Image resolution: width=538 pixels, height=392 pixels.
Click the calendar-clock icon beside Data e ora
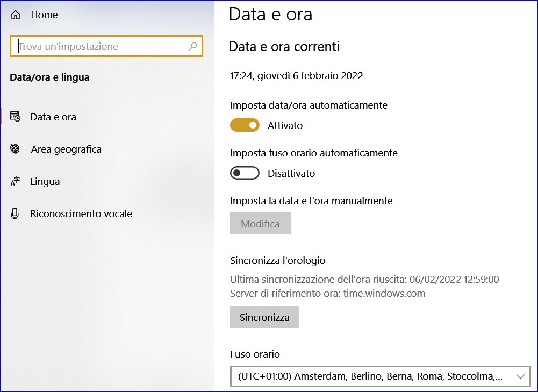point(15,117)
